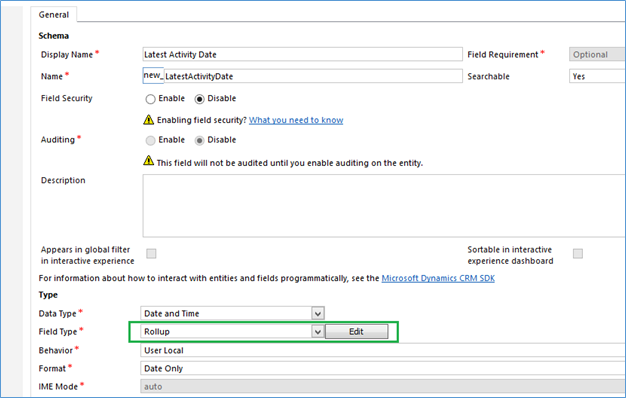Open the General tab

(53, 15)
